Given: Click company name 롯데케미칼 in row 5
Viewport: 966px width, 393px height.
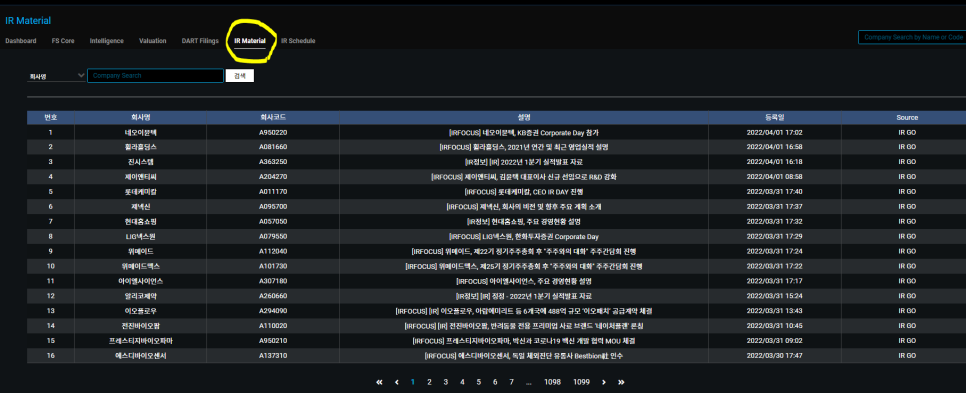Looking at the screenshot, I should (140, 192).
